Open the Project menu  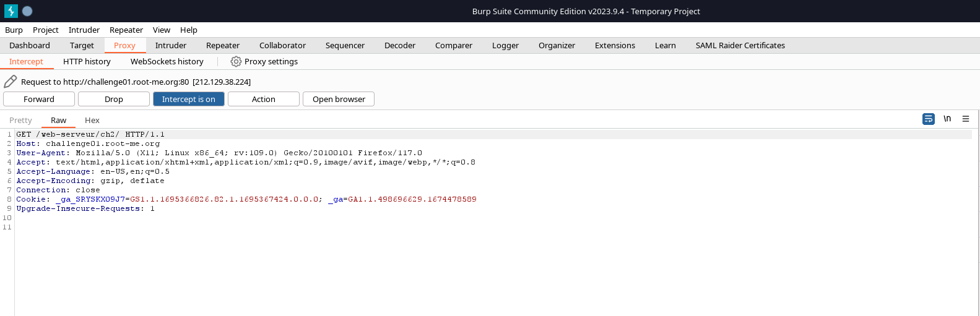(46, 30)
